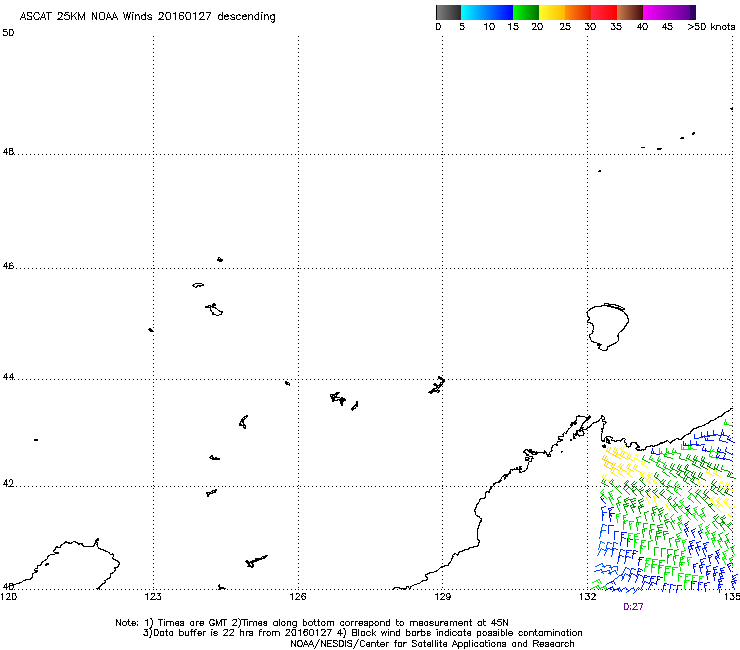Click the title 'ASCAT 25KM NOAA Winds 20160127 descending'
Viewport: 740px width, 650px height.
pyautogui.click(x=147, y=17)
